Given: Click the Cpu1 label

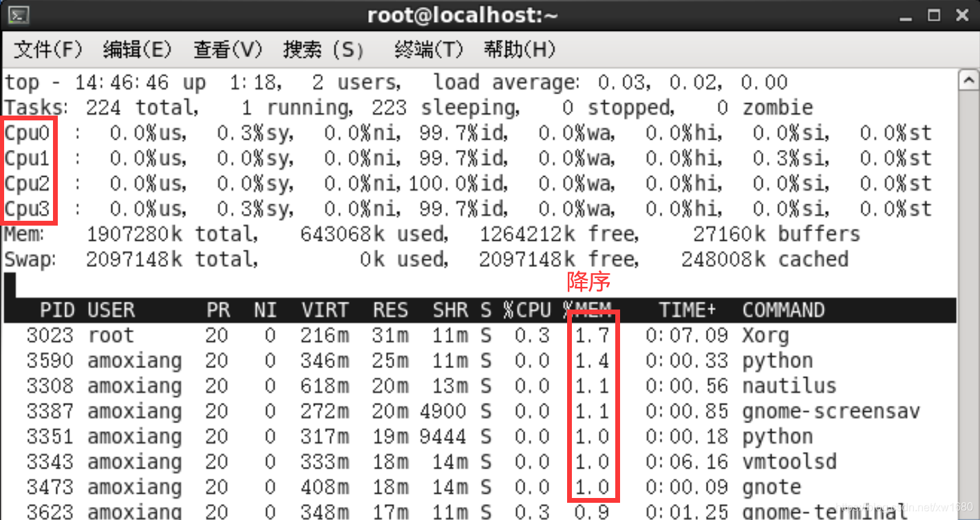Looking at the screenshot, I should [28, 158].
